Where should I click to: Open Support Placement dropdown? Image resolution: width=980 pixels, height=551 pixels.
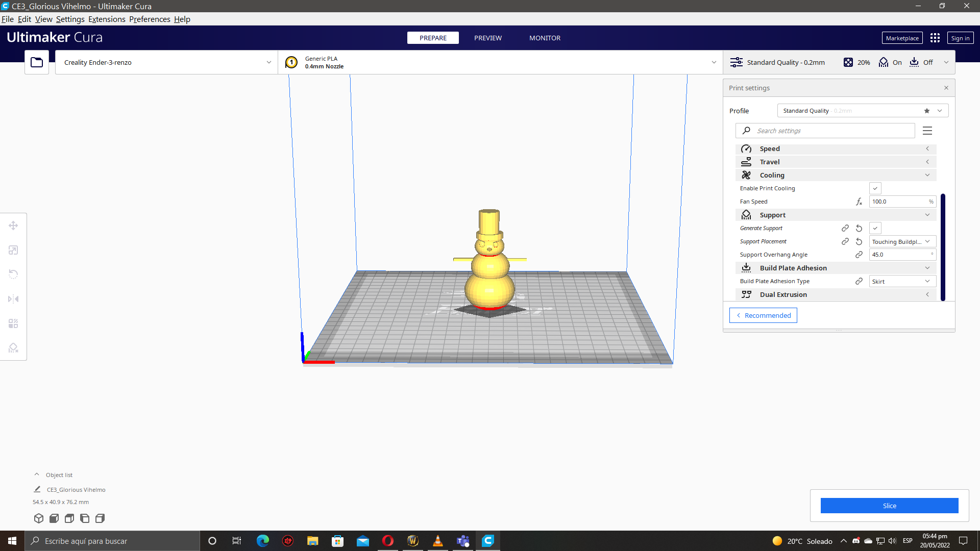(902, 241)
